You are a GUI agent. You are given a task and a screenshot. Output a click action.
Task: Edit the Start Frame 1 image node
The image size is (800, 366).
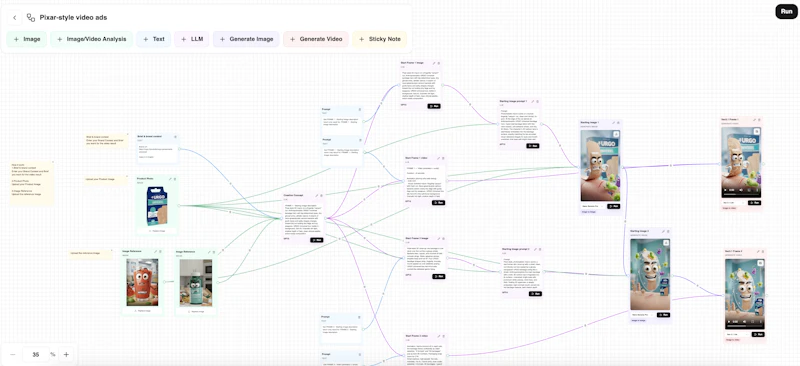tap(434, 63)
